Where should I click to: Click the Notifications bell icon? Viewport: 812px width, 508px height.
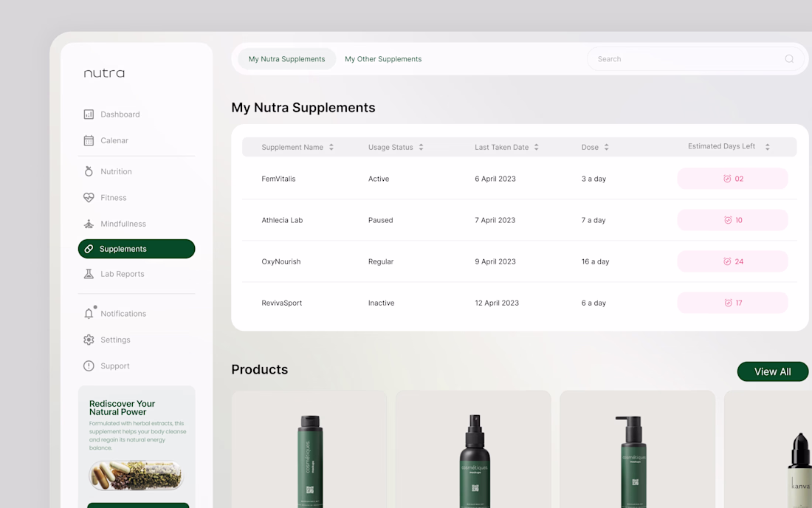click(x=89, y=313)
